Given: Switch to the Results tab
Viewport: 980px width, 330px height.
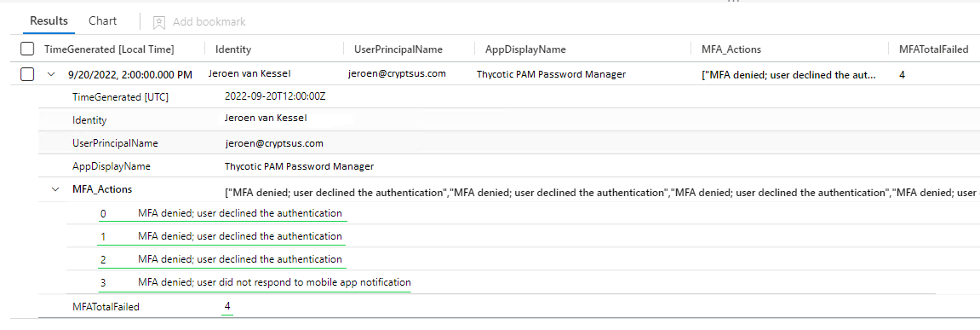Looking at the screenshot, I should click(x=49, y=20).
